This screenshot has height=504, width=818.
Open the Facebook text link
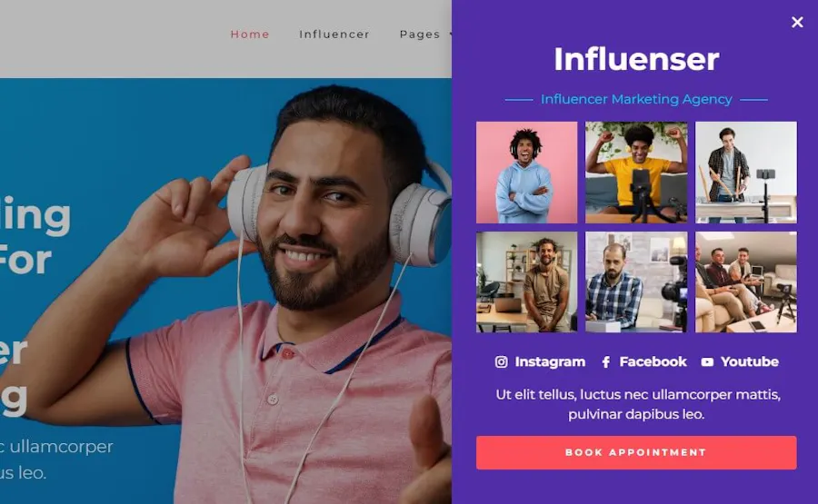(x=653, y=361)
